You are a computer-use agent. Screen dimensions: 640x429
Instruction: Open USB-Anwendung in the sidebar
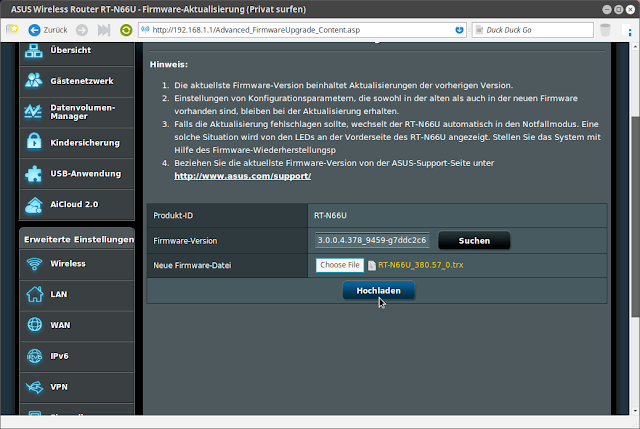(x=77, y=174)
